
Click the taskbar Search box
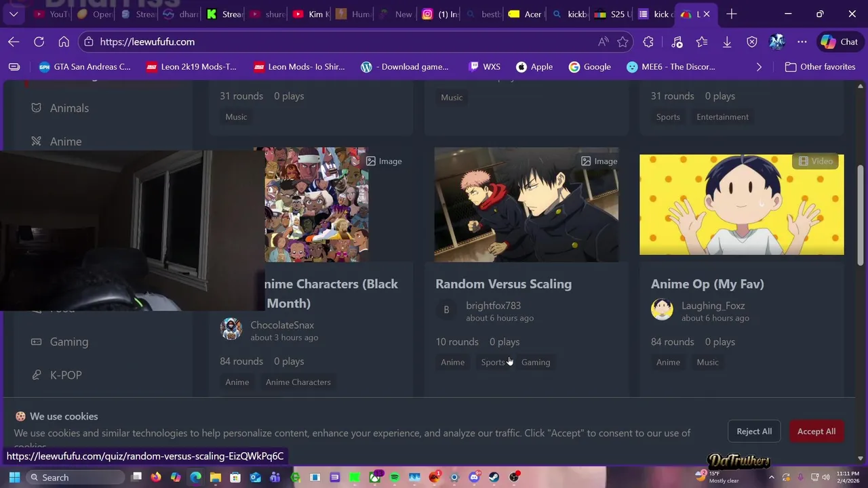pyautogui.click(x=75, y=477)
